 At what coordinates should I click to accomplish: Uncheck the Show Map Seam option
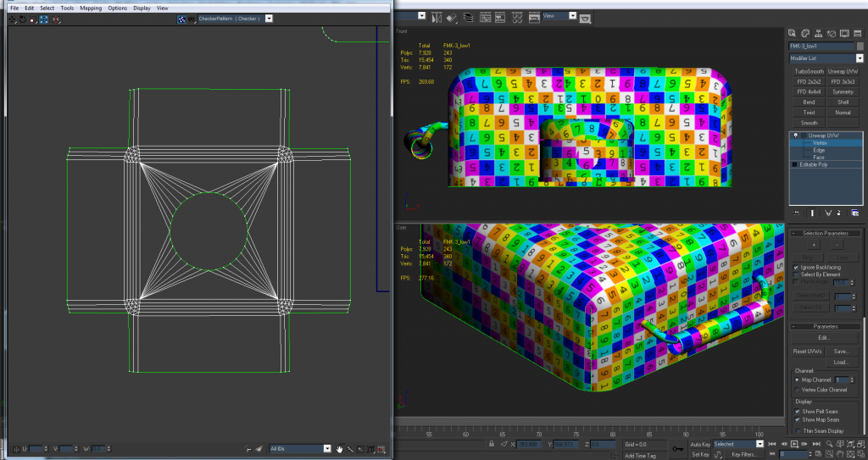[x=797, y=419]
